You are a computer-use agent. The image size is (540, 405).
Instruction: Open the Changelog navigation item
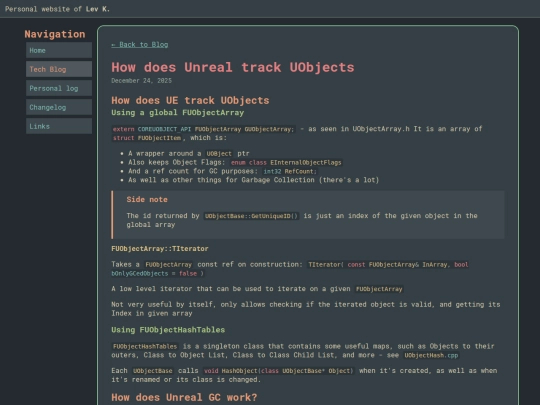point(59,107)
